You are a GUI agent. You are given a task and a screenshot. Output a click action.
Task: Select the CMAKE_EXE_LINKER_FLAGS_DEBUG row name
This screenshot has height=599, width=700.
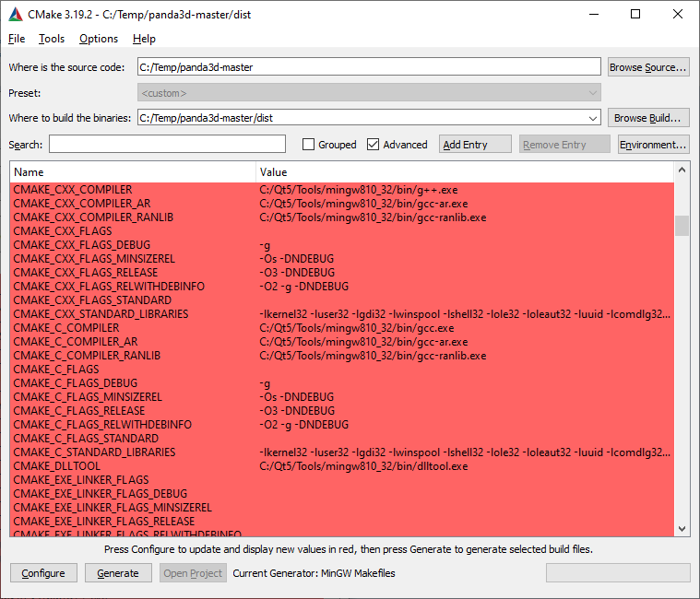[100, 494]
